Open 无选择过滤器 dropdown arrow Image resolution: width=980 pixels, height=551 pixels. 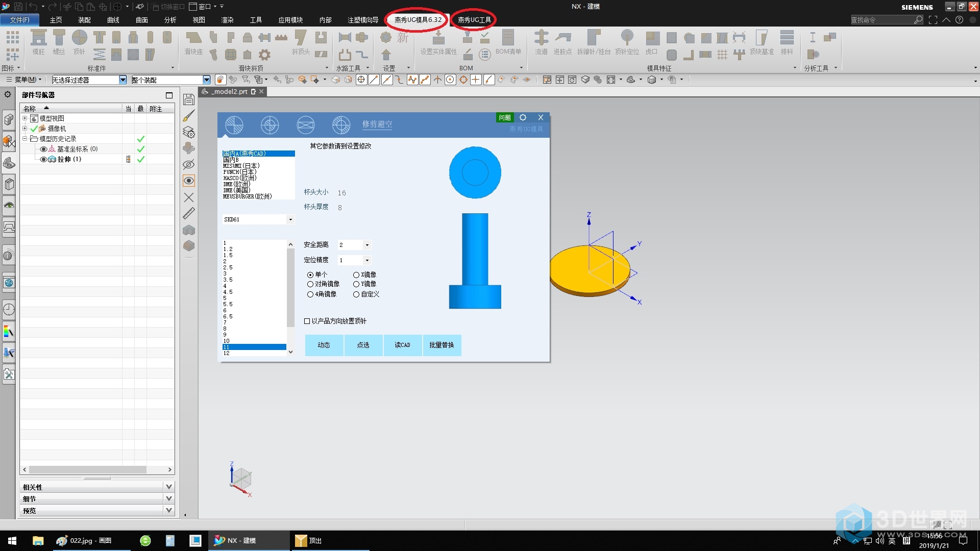click(122, 80)
